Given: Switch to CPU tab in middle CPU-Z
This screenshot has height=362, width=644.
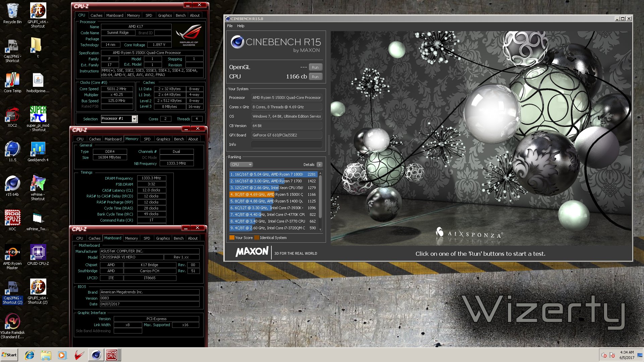Looking at the screenshot, I should (x=80, y=139).
